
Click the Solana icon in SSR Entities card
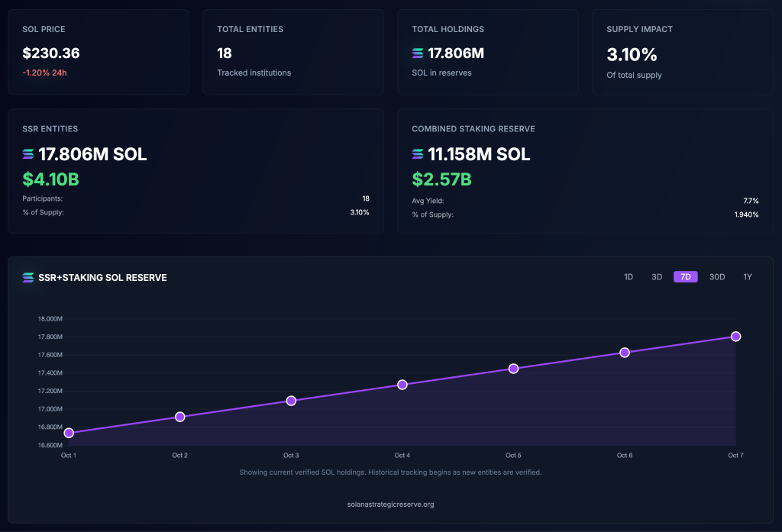point(28,153)
